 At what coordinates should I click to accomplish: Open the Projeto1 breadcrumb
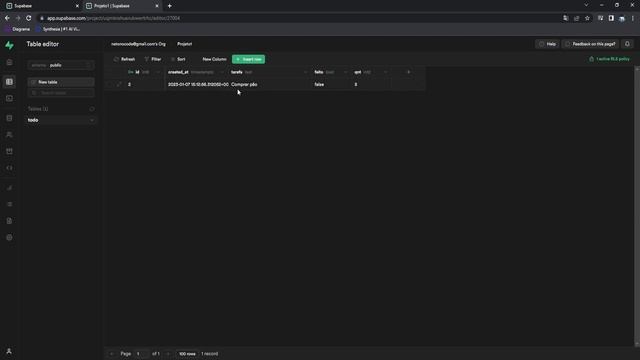tap(184, 44)
